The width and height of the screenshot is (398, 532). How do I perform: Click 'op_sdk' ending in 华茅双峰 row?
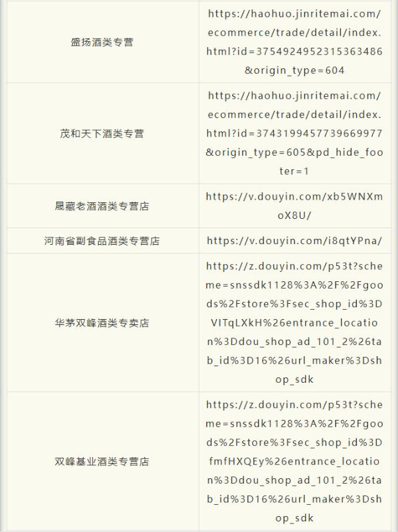tap(294, 379)
